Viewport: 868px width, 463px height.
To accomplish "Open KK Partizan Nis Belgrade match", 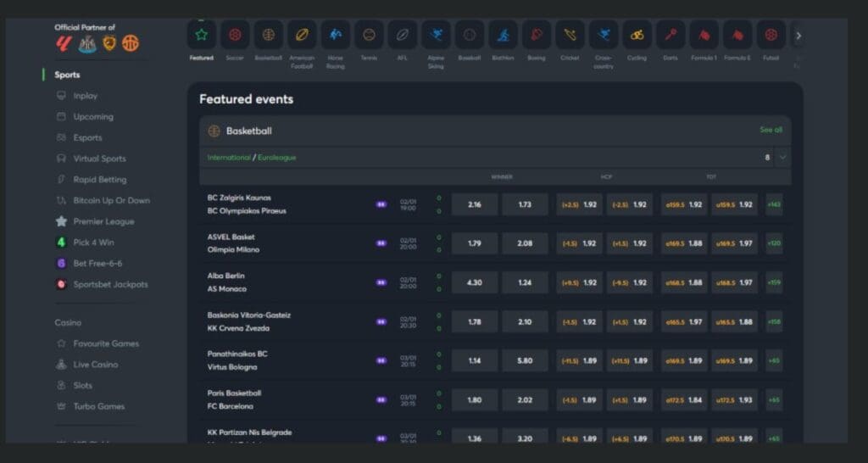I will [x=249, y=432].
